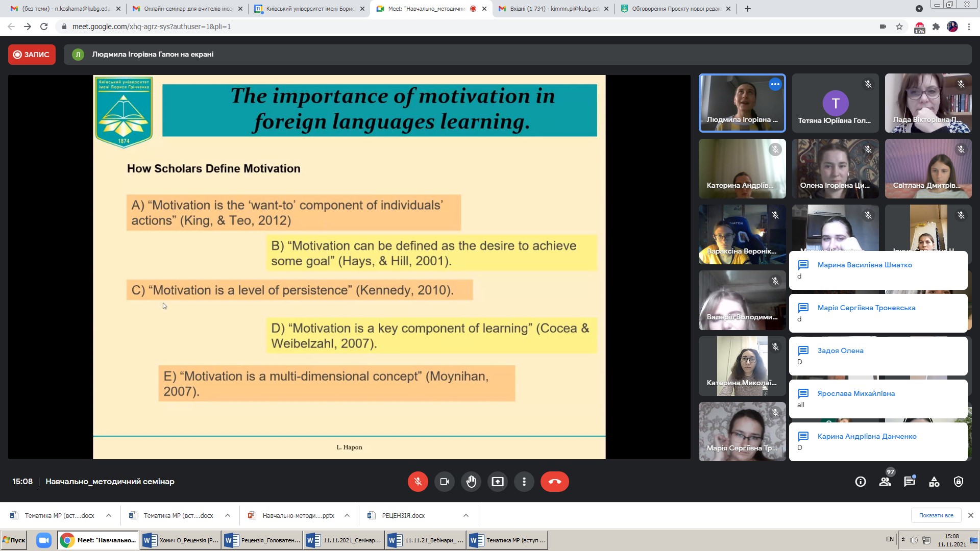Screen dimensions: 980x551
Task: Switch to the Вхідні Gmail tab
Action: click(554, 9)
